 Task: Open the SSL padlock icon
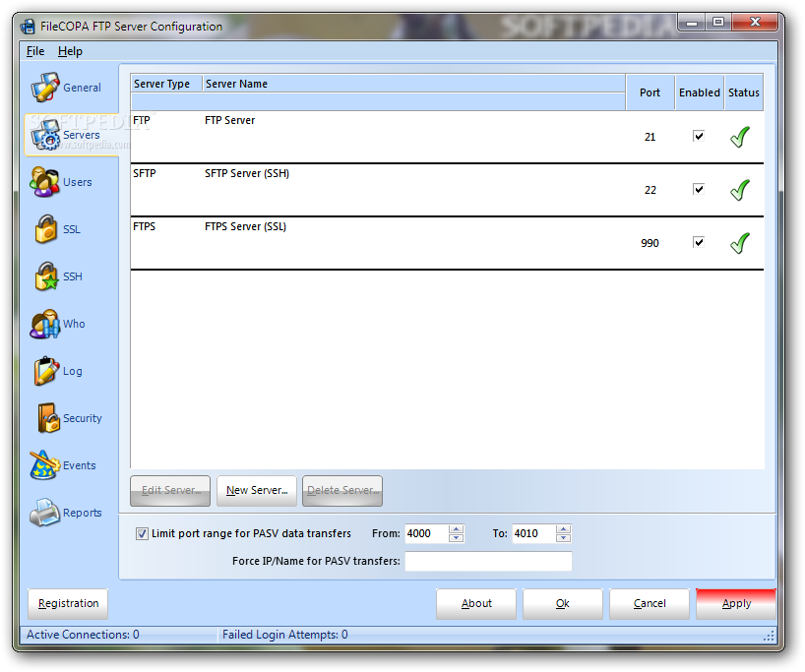45,229
